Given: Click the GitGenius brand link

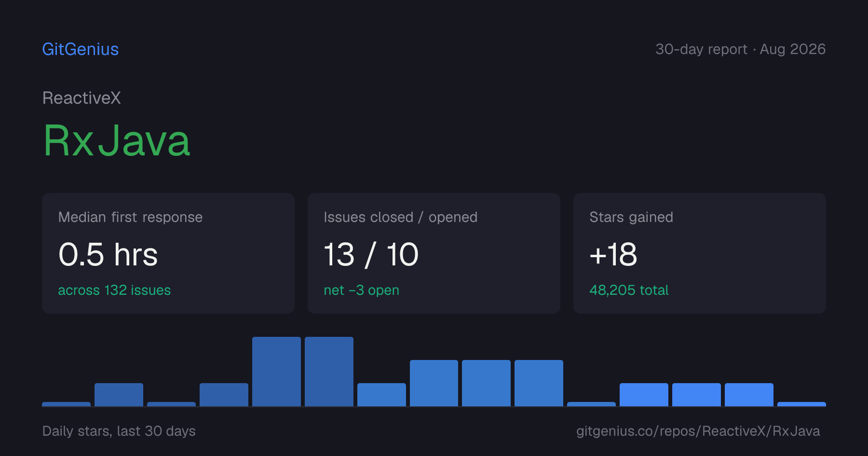Looking at the screenshot, I should click(x=81, y=49).
